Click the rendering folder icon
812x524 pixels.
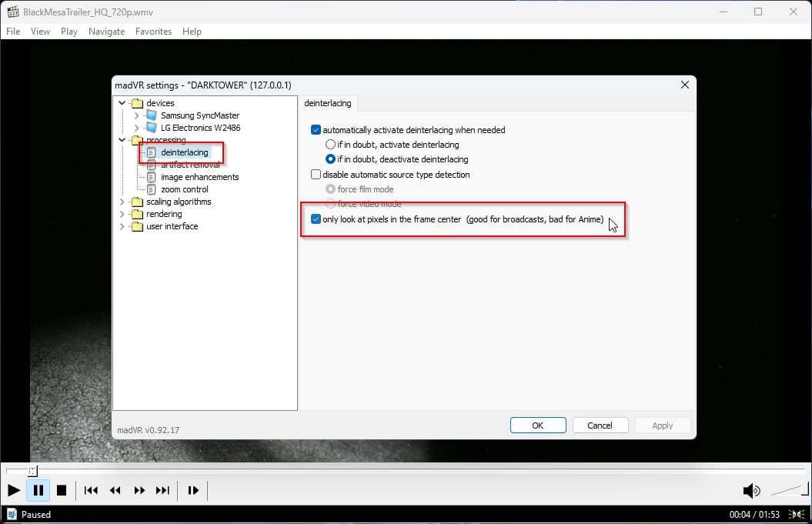(137, 214)
